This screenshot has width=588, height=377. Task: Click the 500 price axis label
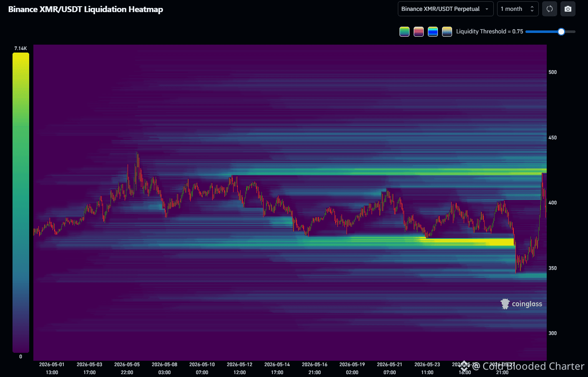pyautogui.click(x=553, y=72)
